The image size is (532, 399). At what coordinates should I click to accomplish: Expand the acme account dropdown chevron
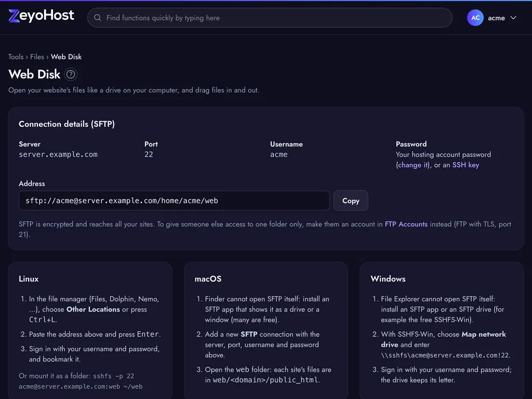click(513, 18)
